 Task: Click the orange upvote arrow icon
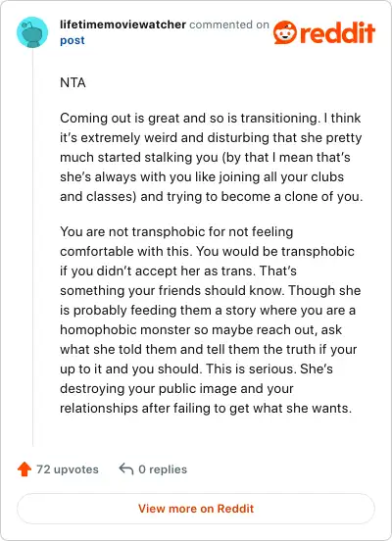click(24, 469)
